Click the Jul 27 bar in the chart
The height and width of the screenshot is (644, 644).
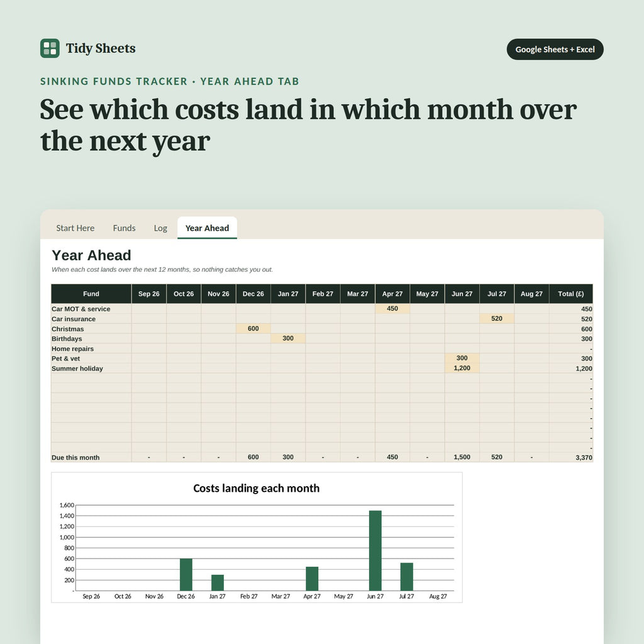(x=407, y=577)
